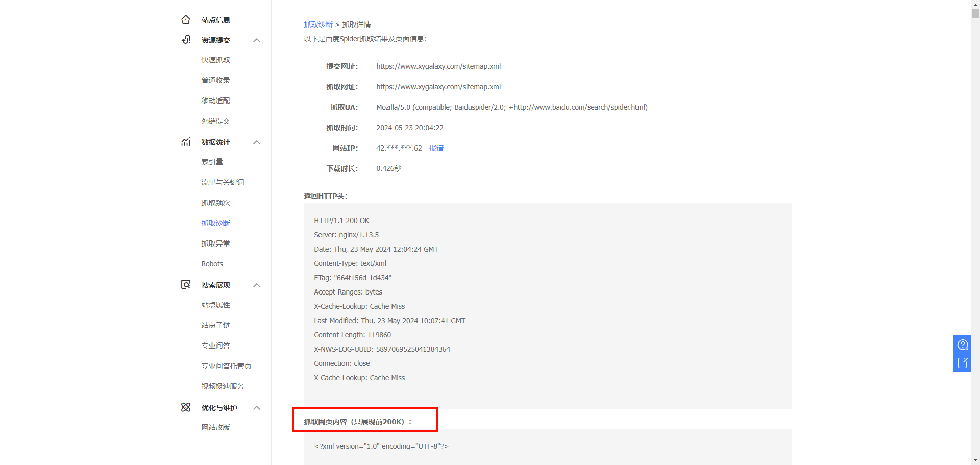Open the help question-mark floating button
Viewport: 980px width, 465px height.
point(962,345)
